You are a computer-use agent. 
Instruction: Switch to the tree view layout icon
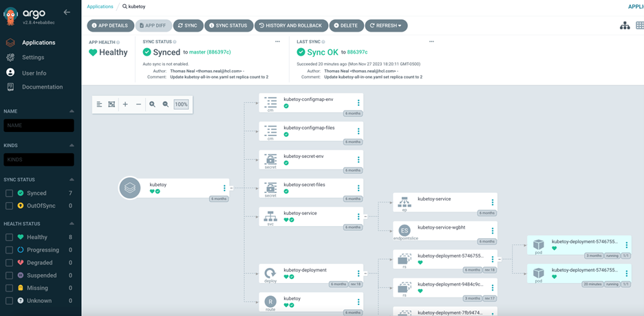(624, 25)
